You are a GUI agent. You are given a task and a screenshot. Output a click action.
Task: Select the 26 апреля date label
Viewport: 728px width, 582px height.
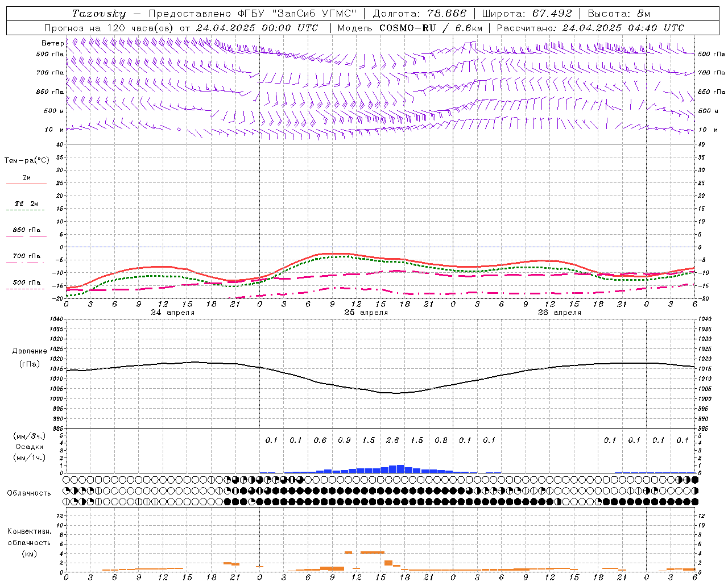click(x=560, y=313)
